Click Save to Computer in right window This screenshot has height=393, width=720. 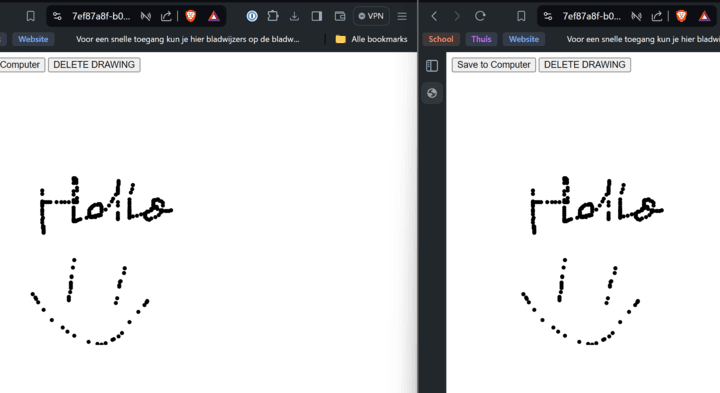[x=494, y=65]
